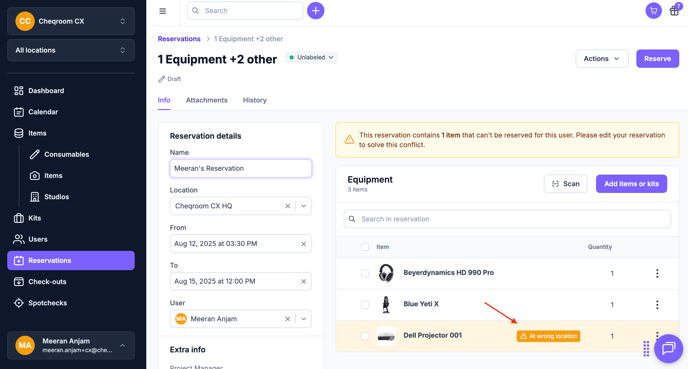Open the gift notifications icon
688x369 pixels.
pyautogui.click(x=674, y=11)
